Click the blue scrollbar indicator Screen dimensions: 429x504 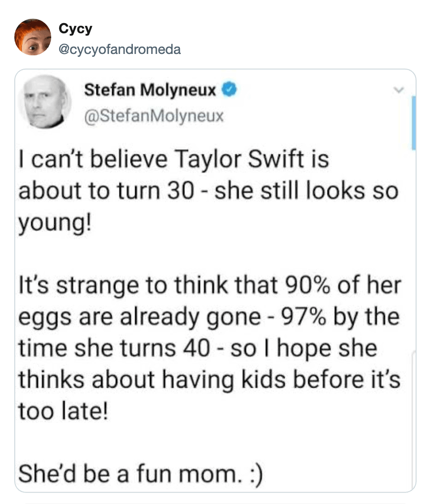pos(413,123)
